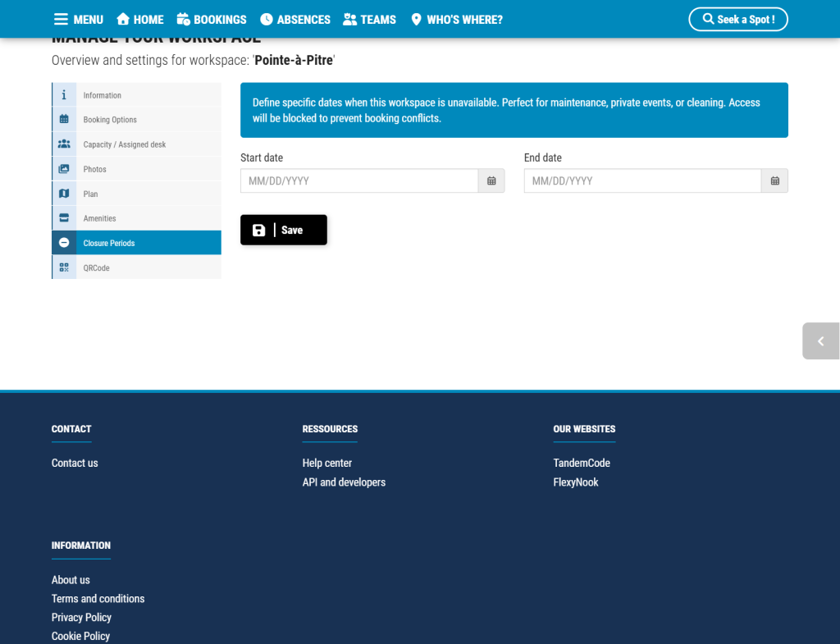The height and width of the screenshot is (644, 840).
Task: Focus the Start date input field
Action: pyautogui.click(x=359, y=181)
